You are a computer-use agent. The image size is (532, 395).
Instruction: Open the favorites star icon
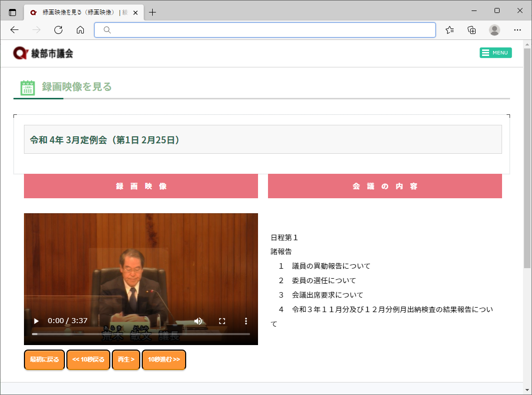point(450,30)
